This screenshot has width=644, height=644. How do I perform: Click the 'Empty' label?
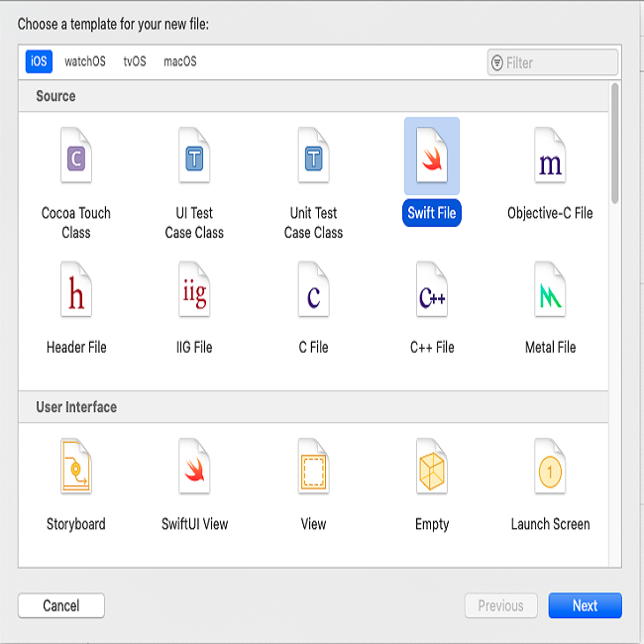[432, 525]
